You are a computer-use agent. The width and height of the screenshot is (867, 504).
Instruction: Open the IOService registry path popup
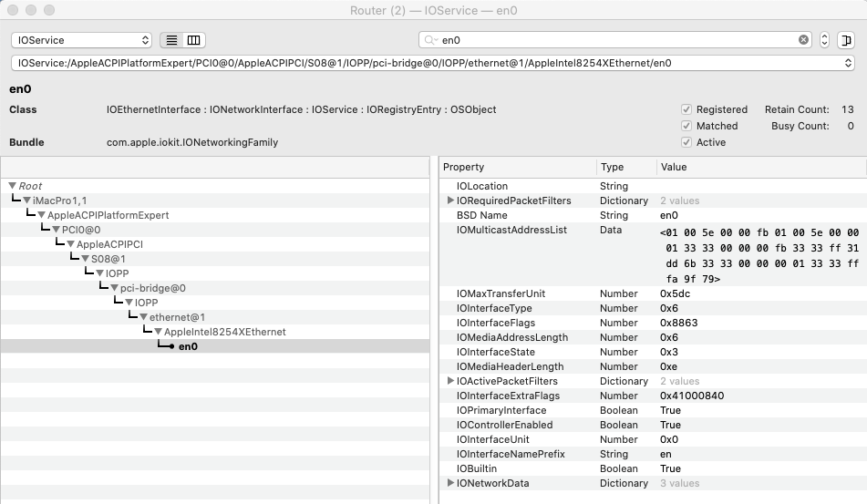[x=432, y=63]
